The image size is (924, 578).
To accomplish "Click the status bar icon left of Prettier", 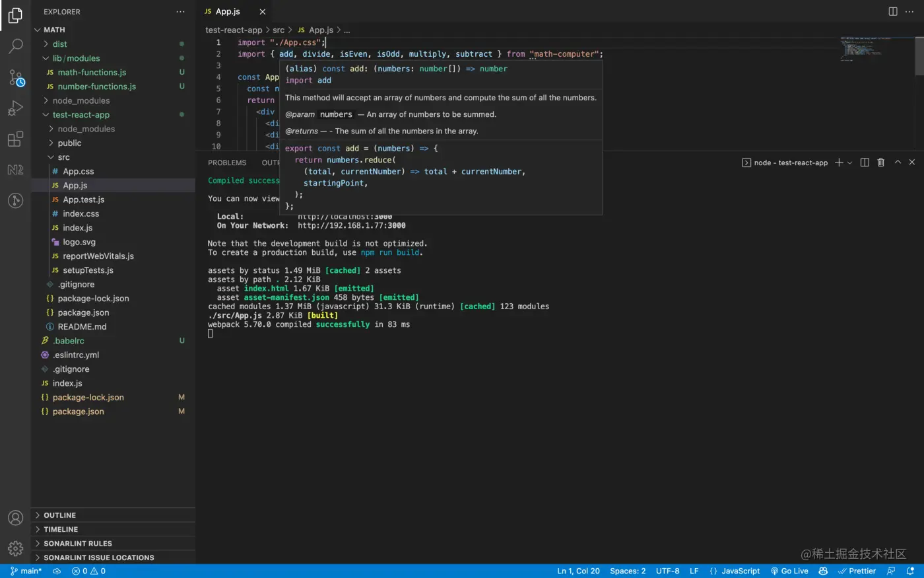I will pyautogui.click(x=823, y=571).
